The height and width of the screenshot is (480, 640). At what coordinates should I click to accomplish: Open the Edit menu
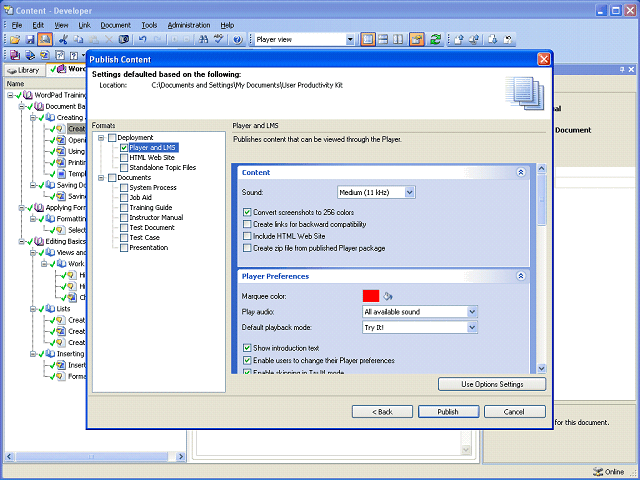point(38,25)
